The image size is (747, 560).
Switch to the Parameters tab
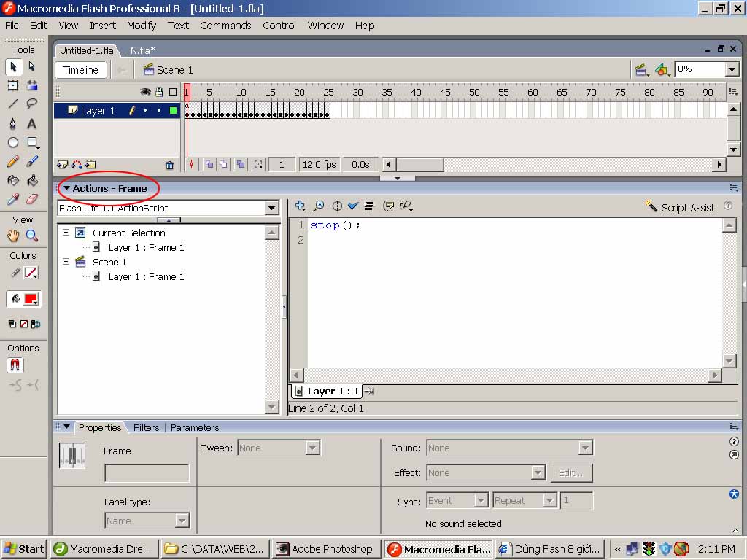[x=195, y=427]
